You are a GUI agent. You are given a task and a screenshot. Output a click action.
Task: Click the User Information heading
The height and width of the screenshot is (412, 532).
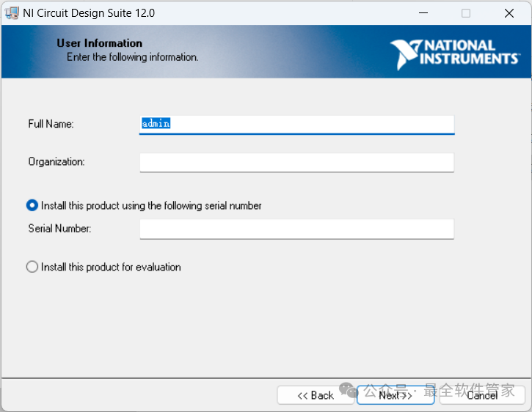point(99,43)
